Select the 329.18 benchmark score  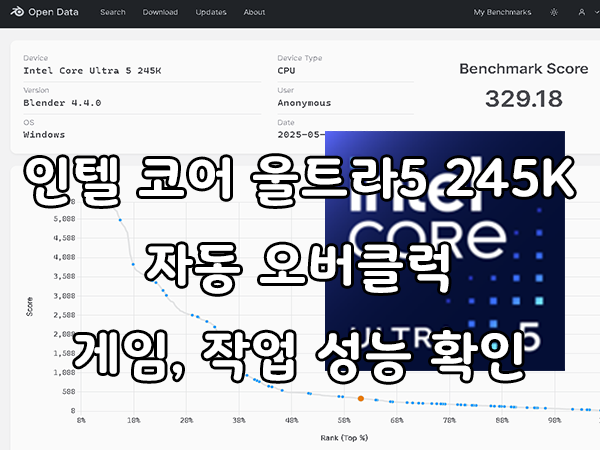coord(524,99)
